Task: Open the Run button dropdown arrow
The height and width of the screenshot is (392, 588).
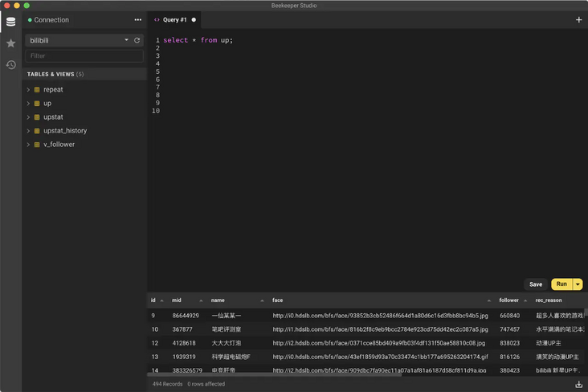Action: click(578, 284)
